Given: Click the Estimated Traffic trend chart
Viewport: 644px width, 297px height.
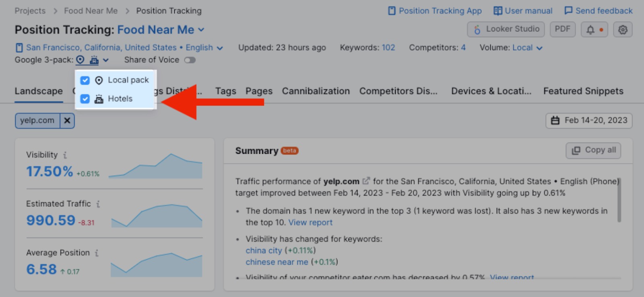Looking at the screenshot, I should coord(157,216).
